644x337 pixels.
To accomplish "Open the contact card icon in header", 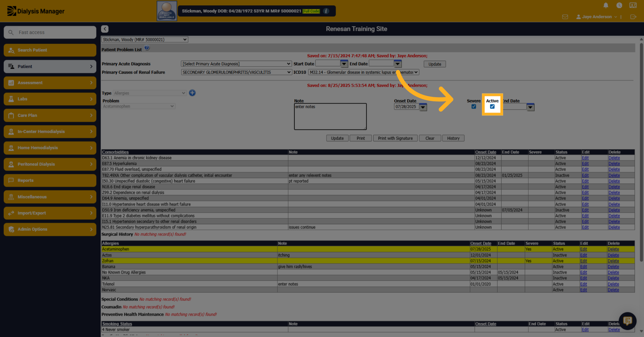I will click(x=633, y=5).
